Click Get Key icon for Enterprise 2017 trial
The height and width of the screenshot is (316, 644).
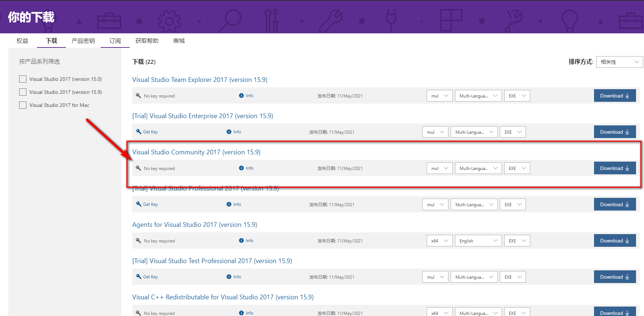click(139, 132)
